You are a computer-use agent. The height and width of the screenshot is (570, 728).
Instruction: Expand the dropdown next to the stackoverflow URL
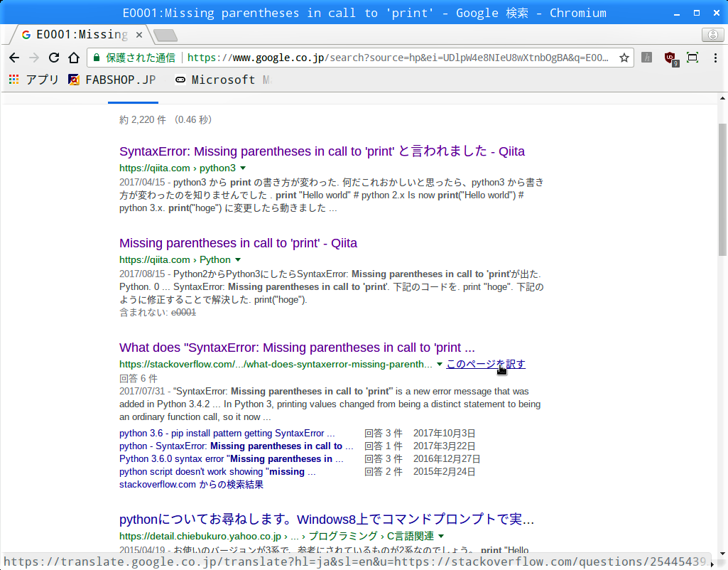(x=439, y=364)
